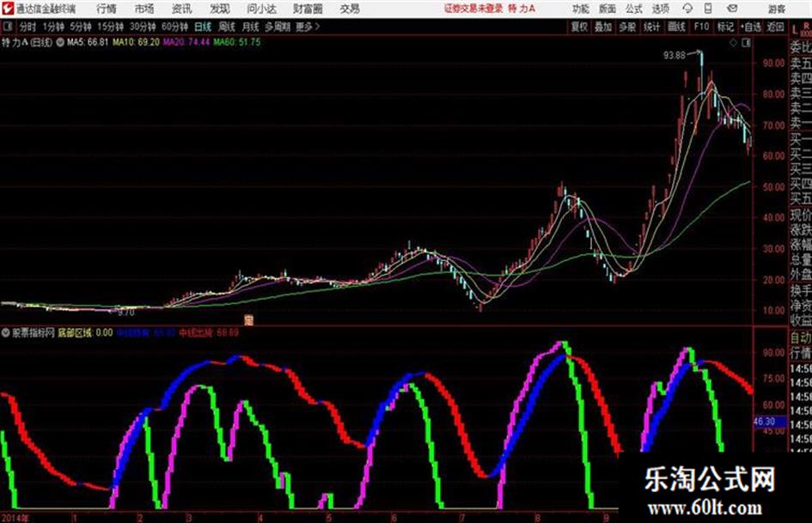Expand the main chart indicator dropdown circle
812x523 pixels.
(x=60, y=42)
